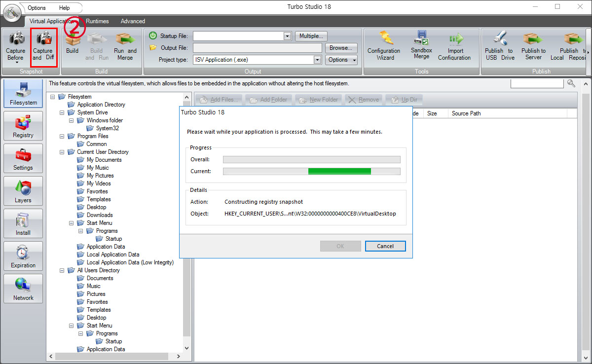
Task: Select Local Application Data (Low Integrity)
Action: (x=130, y=262)
